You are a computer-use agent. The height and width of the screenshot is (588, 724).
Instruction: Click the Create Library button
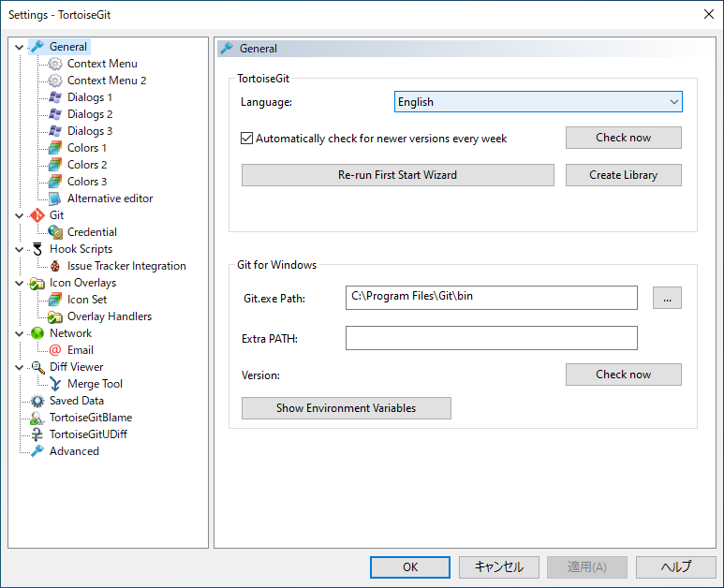(x=624, y=175)
